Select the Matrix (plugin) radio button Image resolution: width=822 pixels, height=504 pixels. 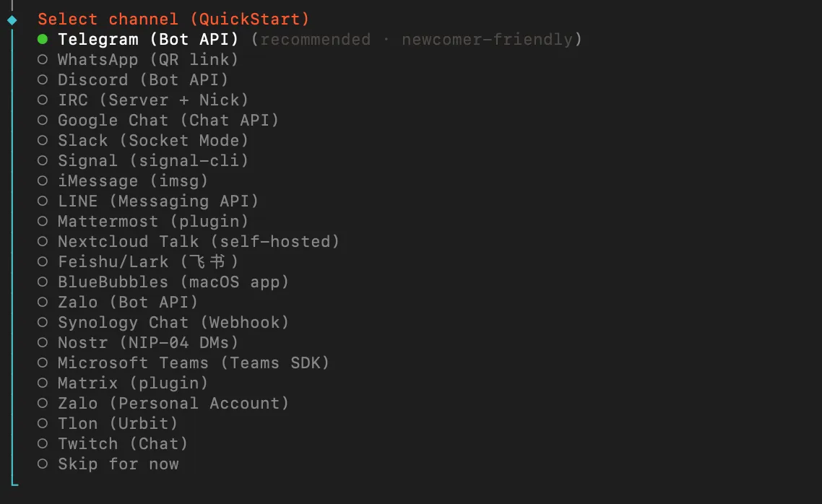click(x=43, y=383)
